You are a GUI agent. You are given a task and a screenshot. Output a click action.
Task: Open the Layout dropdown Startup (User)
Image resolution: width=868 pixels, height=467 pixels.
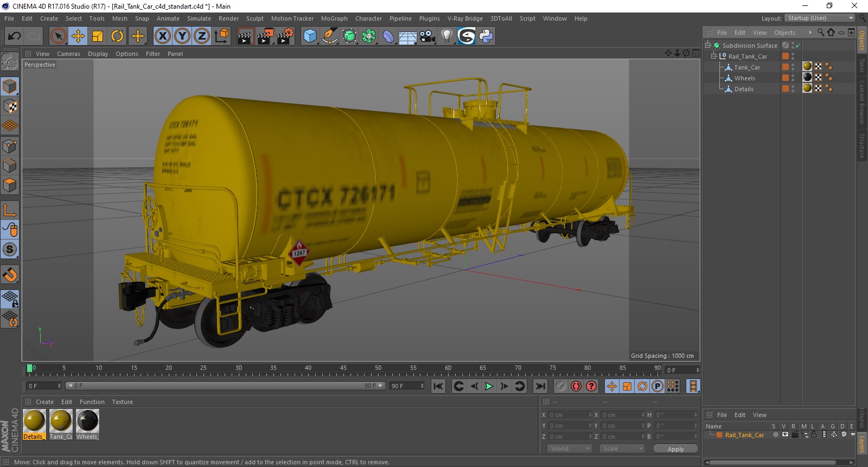[820, 18]
